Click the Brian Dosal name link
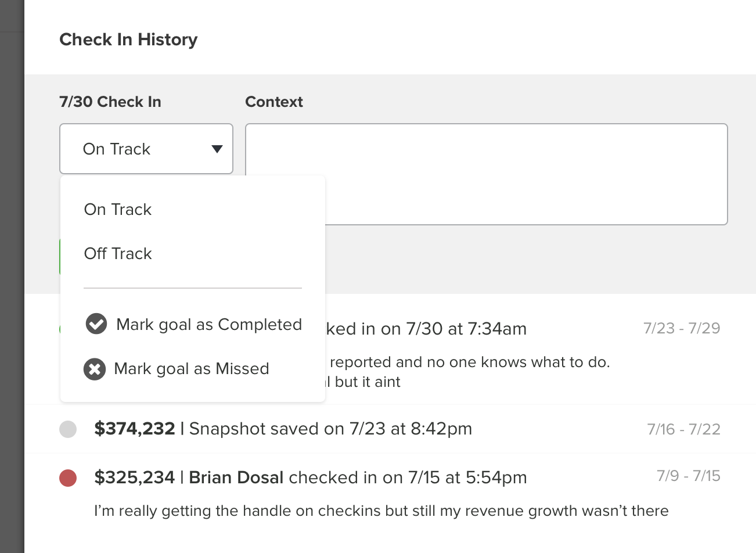 click(x=236, y=477)
